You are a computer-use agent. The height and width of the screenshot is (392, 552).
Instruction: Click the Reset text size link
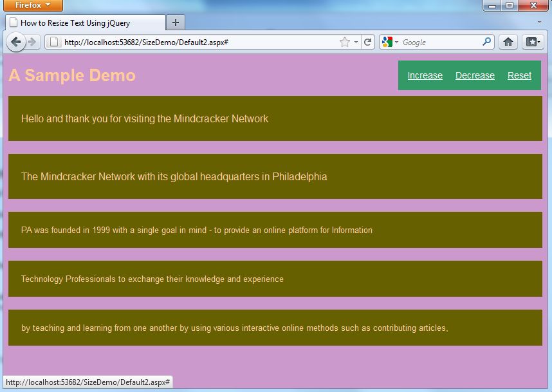[519, 75]
